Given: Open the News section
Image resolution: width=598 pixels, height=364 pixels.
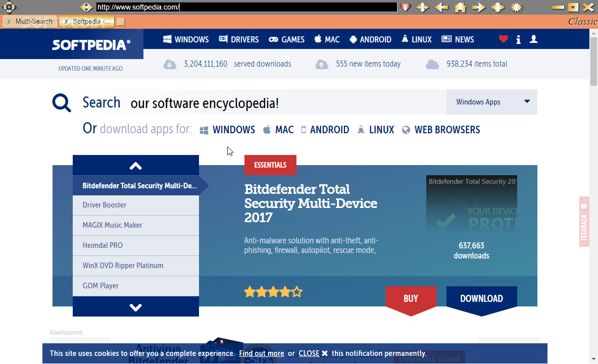Looking at the screenshot, I should click(458, 39).
